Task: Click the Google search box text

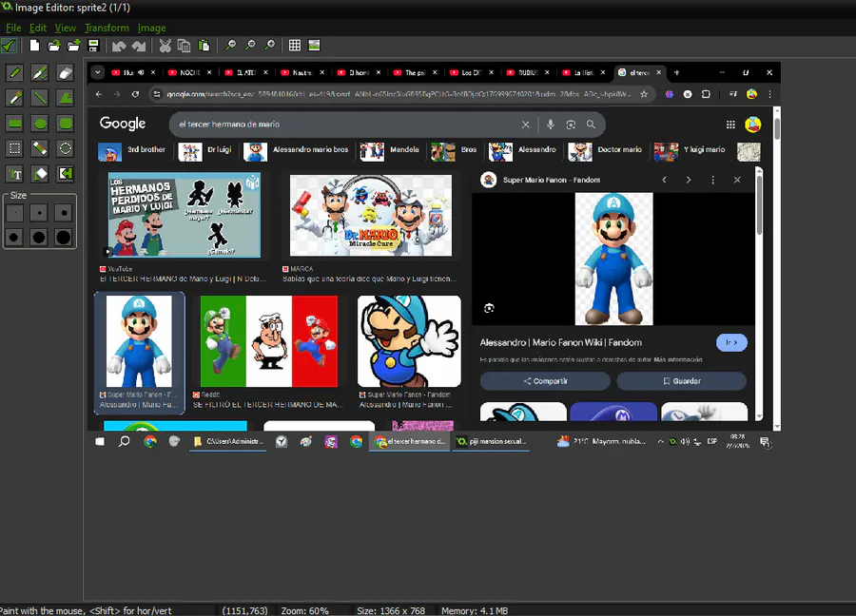Action: 229,125
